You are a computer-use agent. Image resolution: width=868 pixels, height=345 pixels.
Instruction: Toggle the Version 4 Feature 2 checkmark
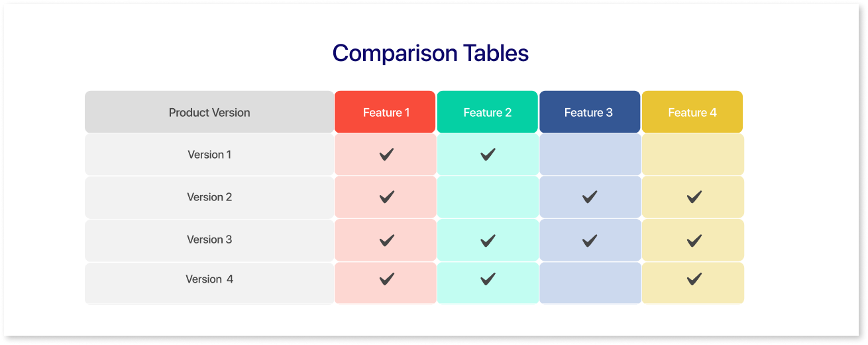point(488,279)
